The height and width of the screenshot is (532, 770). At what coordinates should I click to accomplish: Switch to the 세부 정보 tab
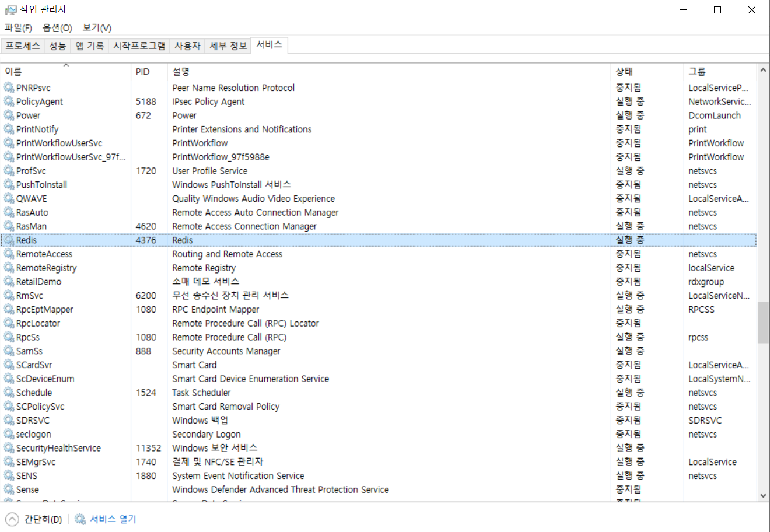pos(228,45)
